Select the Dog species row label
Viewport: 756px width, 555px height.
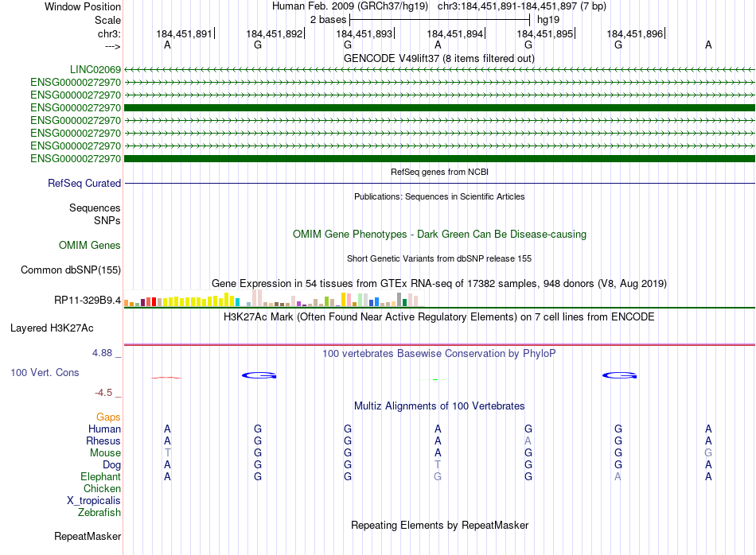[x=112, y=465]
